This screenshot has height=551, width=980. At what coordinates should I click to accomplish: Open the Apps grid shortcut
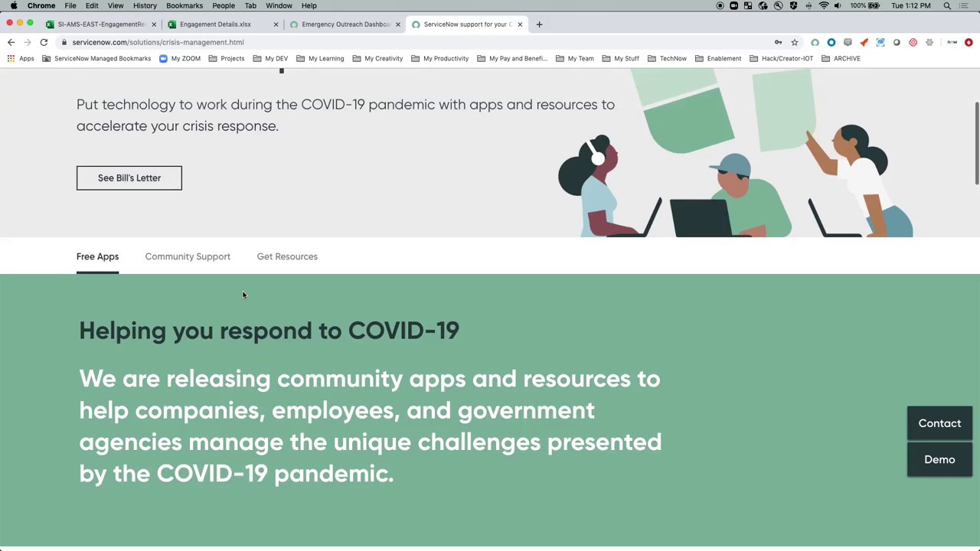[x=21, y=58]
